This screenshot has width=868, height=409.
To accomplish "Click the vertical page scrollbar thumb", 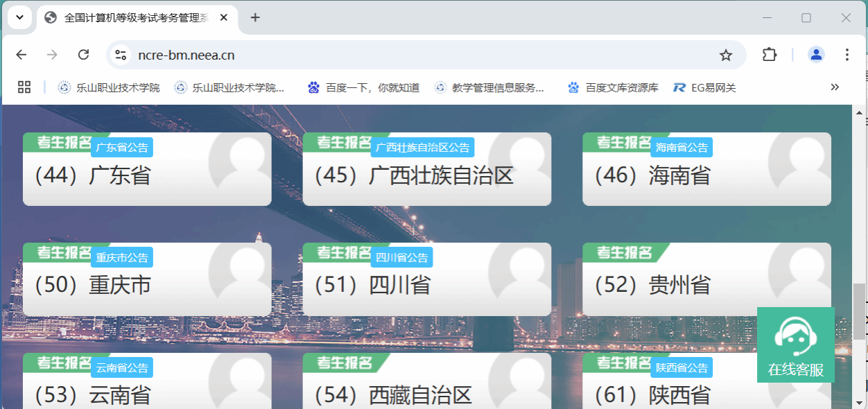I will tap(859, 311).
